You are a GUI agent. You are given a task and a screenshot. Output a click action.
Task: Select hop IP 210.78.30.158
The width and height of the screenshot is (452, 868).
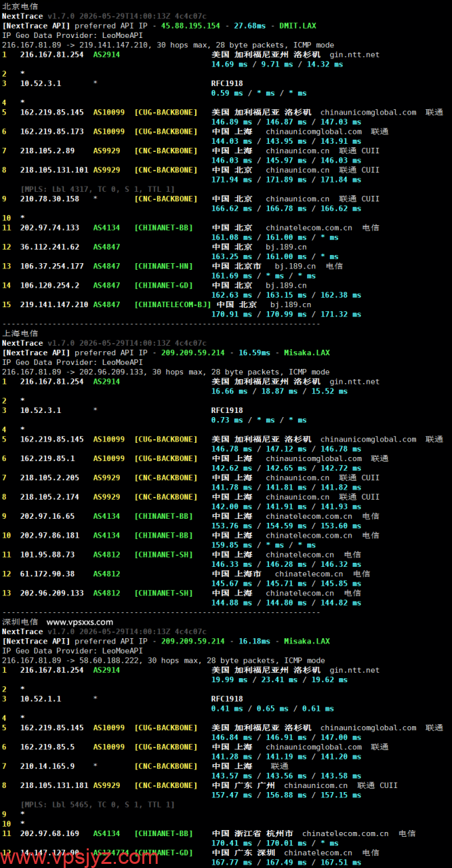[x=49, y=199]
